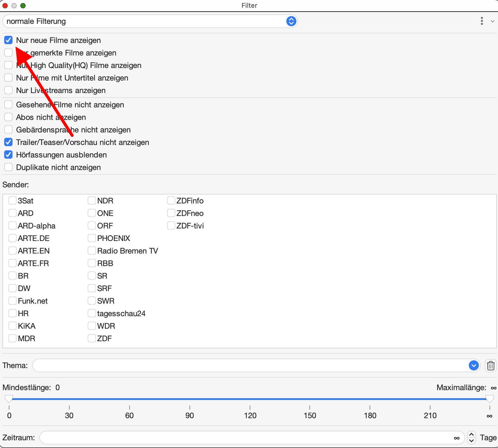This screenshot has width=498, height=448.
Task: Open the Thema combo box arrow
Action: click(473, 365)
